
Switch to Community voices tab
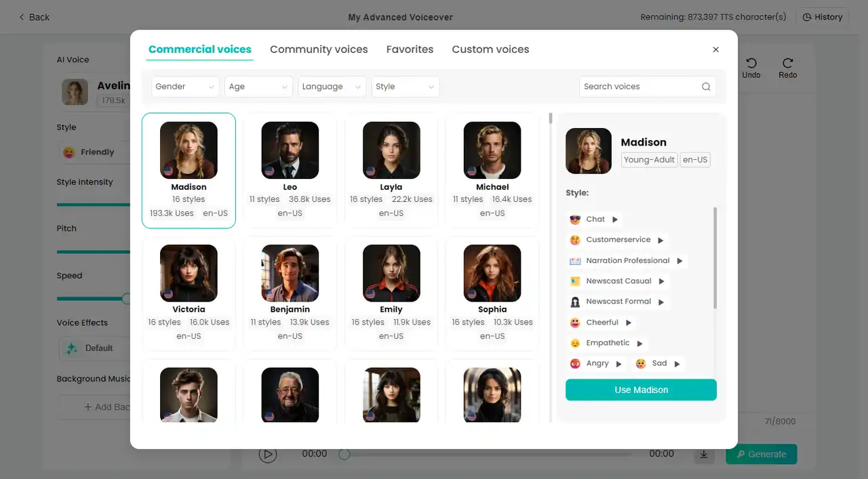tap(319, 49)
